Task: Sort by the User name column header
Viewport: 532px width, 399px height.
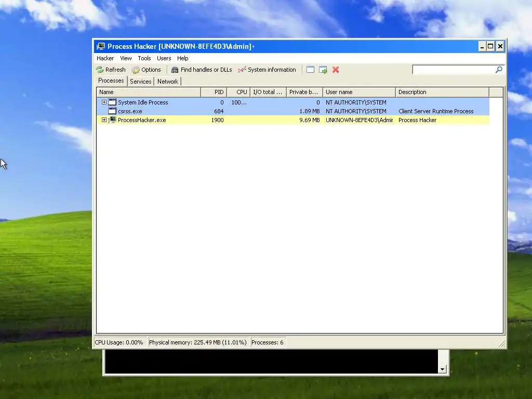Action: [x=360, y=92]
